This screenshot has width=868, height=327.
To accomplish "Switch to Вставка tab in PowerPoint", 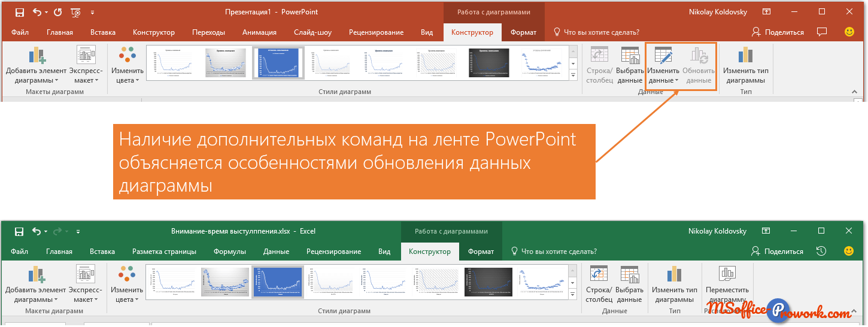I will (103, 32).
